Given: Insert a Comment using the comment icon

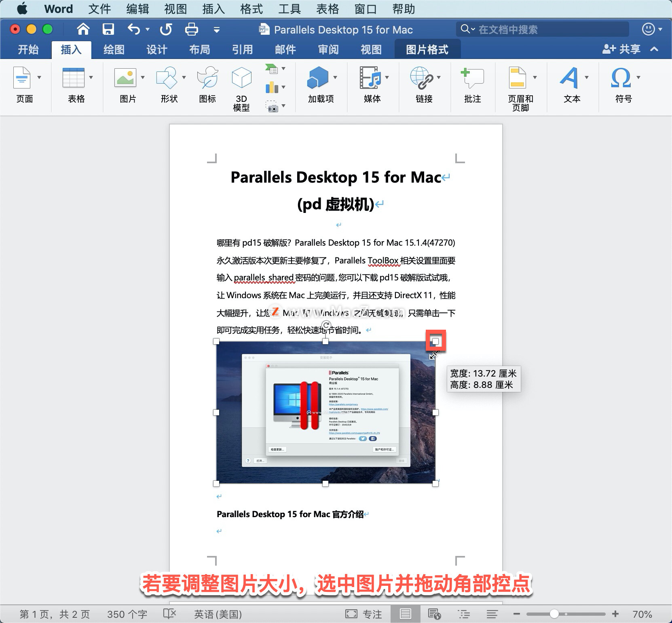Looking at the screenshot, I should coord(472,78).
